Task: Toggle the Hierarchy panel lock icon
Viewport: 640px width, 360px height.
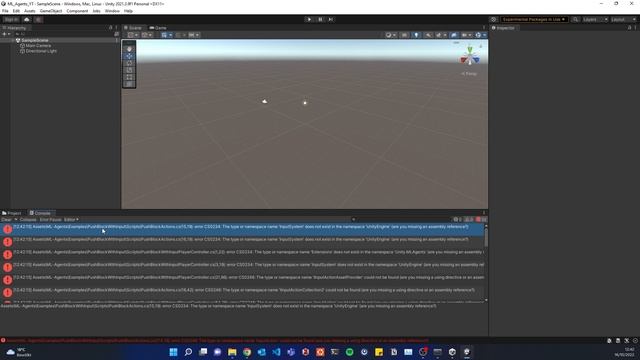Action: coord(111,28)
